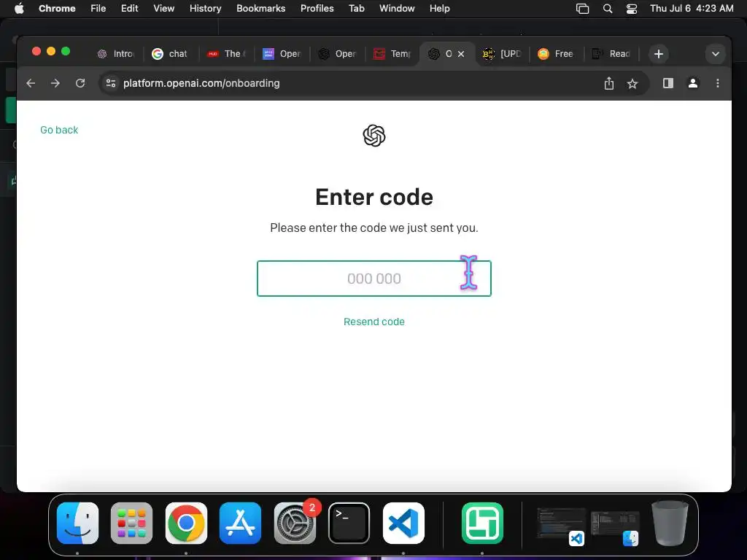Click the screen mirroring icon in menu bar
The image size is (747, 560).
click(582, 9)
